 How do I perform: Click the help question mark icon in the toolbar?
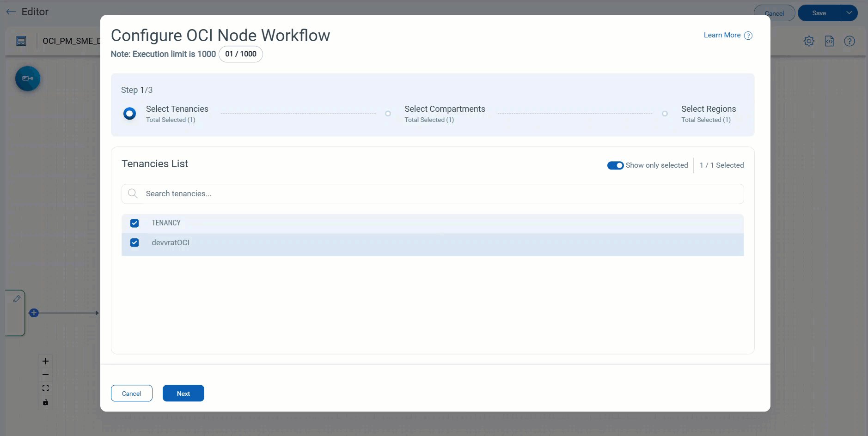[x=849, y=41]
